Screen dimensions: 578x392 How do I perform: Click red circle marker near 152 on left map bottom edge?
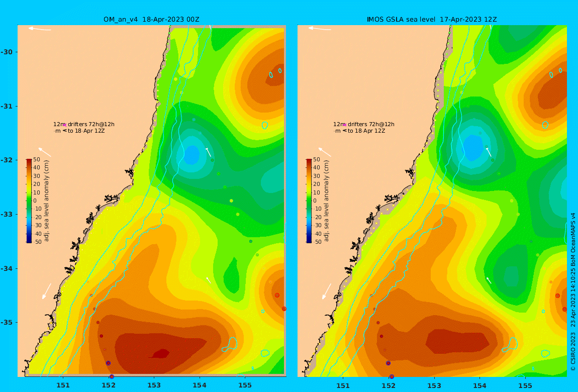[x=112, y=376]
